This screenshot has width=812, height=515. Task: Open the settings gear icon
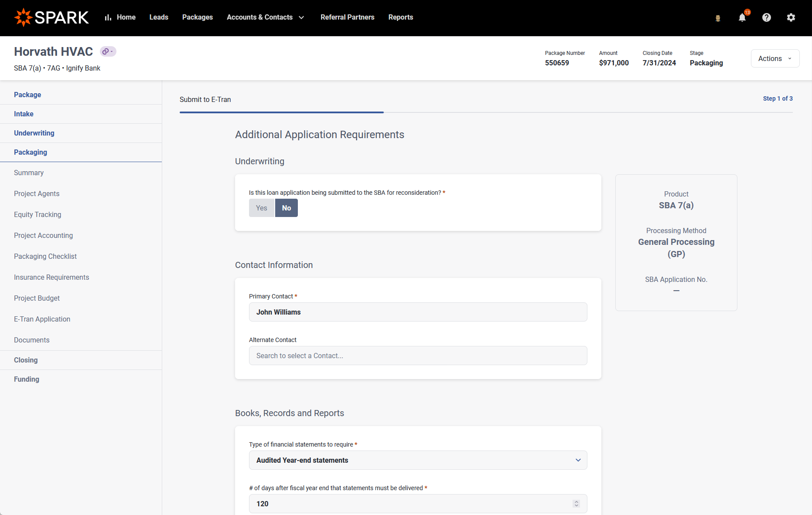click(x=791, y=17)
